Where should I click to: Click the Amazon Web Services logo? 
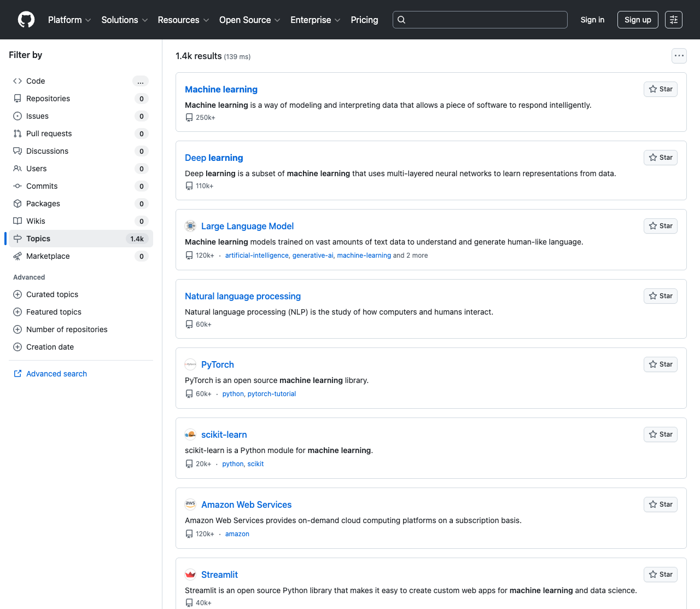(x=190, y=504)
